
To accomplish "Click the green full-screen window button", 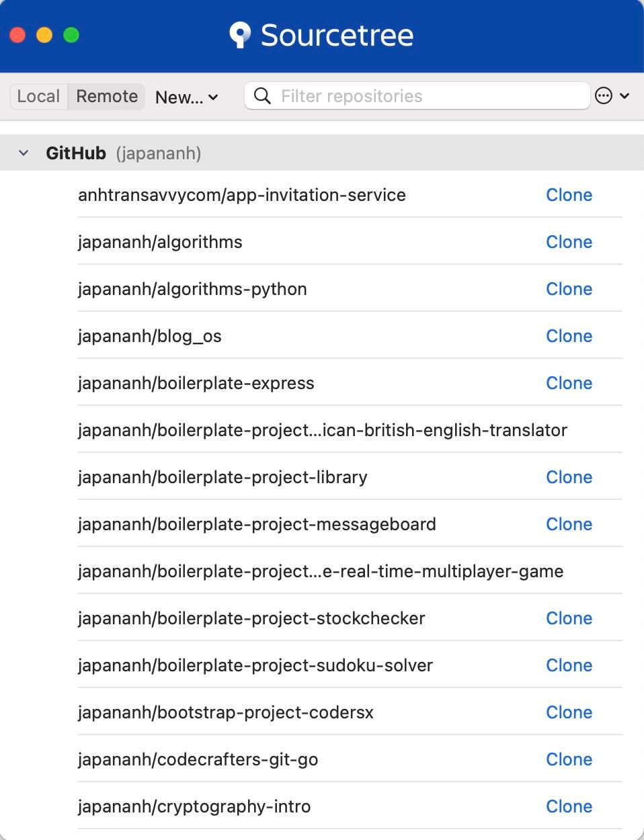I will tap(71, 35).
